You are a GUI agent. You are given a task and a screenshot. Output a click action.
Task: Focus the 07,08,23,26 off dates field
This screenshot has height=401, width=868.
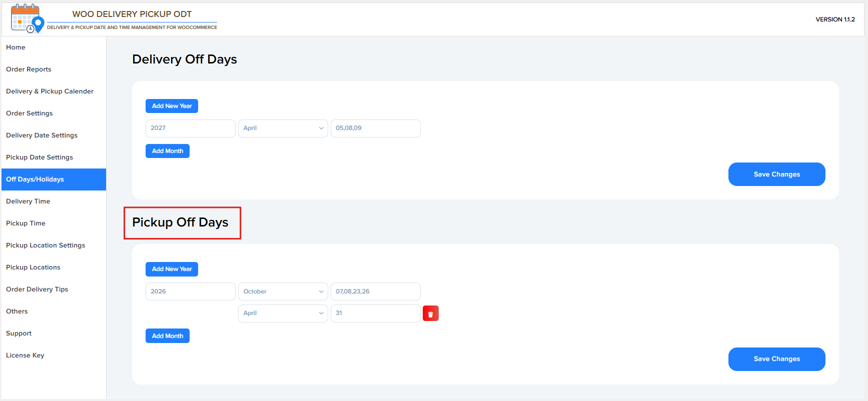pos(375,291)
